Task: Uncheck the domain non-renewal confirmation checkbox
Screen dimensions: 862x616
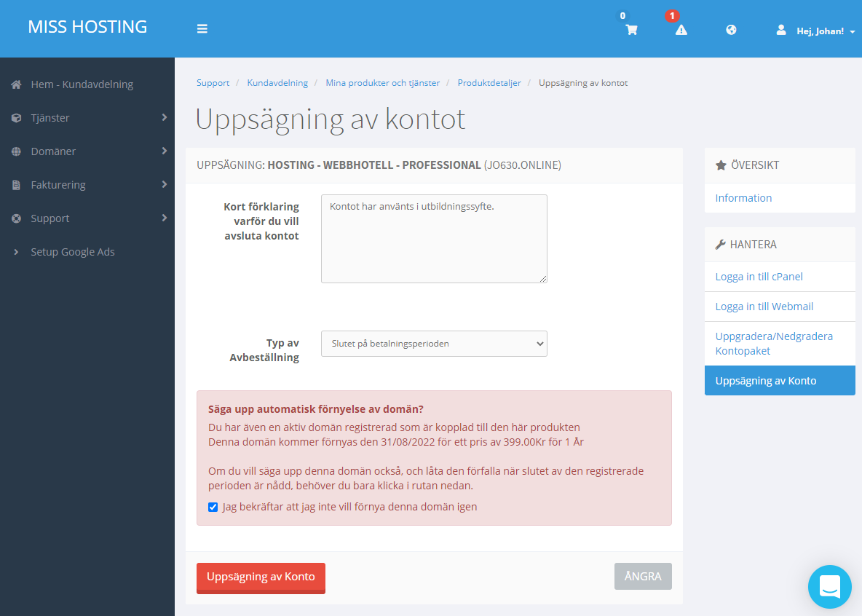Action: (x=213, y=507)
